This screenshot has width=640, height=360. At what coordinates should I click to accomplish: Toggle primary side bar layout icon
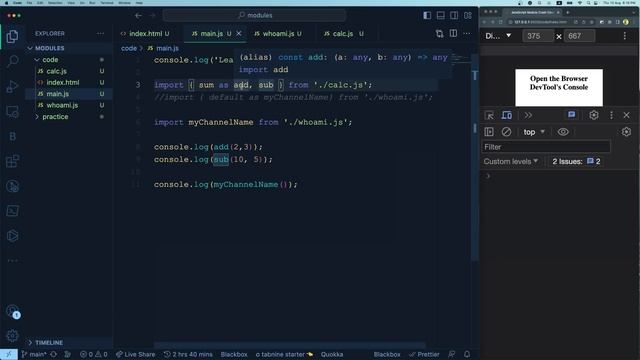(427, 16)
